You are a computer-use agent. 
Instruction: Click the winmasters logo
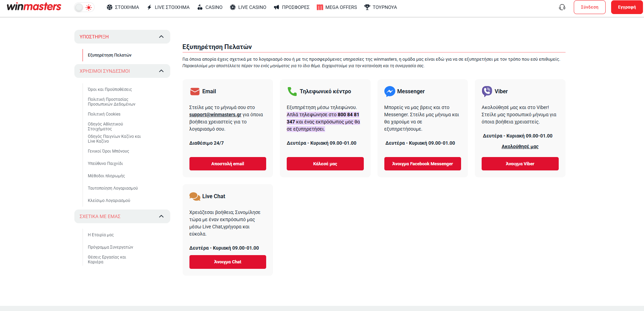(34, 7)
